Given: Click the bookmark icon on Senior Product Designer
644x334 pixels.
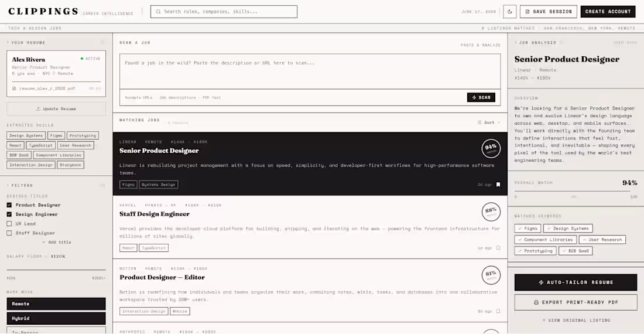Looking at the screenshot, I should point(498,185).
